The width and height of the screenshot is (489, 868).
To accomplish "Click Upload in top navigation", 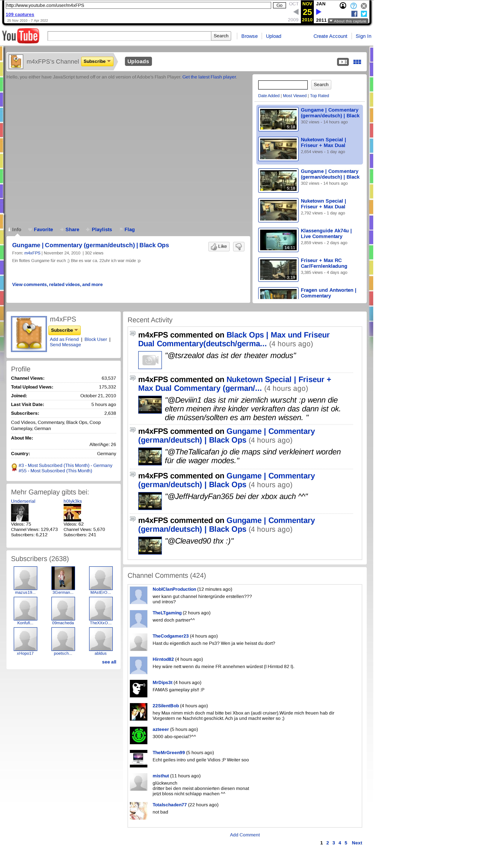I will point(273,36).
